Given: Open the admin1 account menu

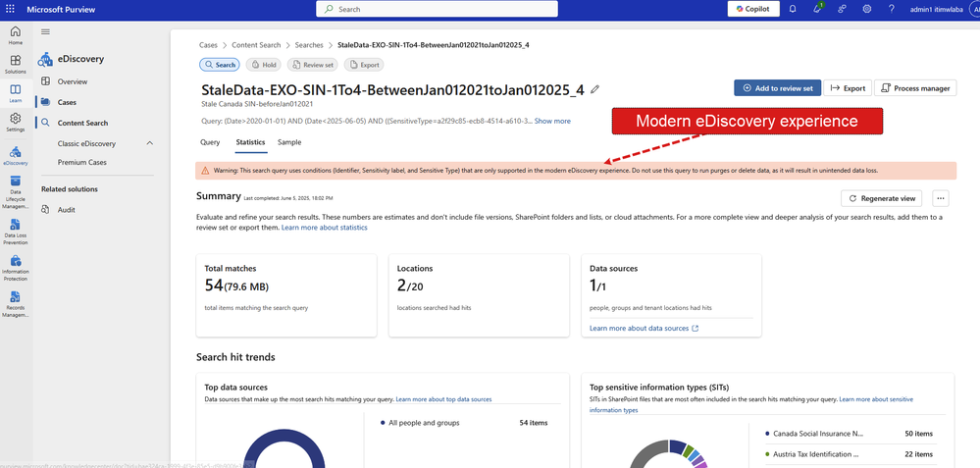Looking at the screenshot, I should coord(945,9).
